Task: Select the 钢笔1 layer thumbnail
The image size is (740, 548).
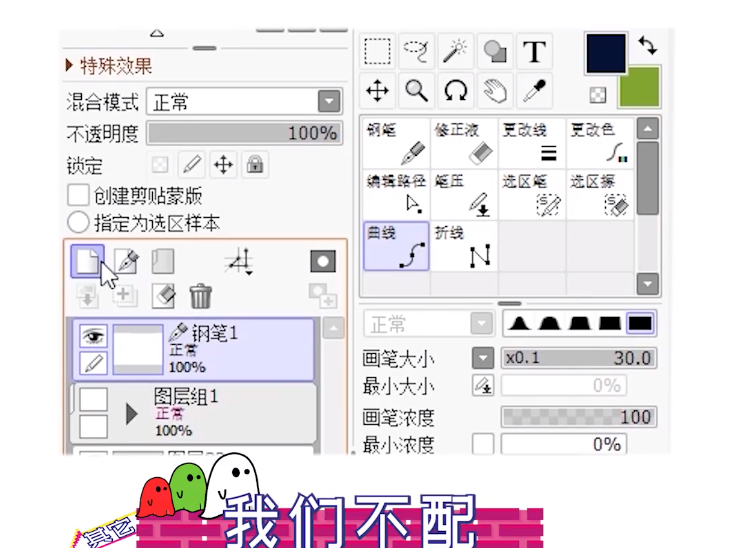Action: (x=138, y=350)
